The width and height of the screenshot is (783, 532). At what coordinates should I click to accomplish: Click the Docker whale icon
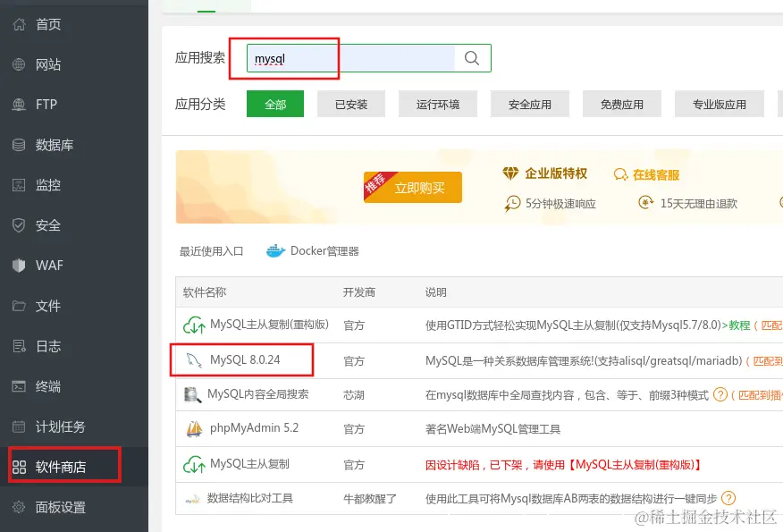click(275, 250)
